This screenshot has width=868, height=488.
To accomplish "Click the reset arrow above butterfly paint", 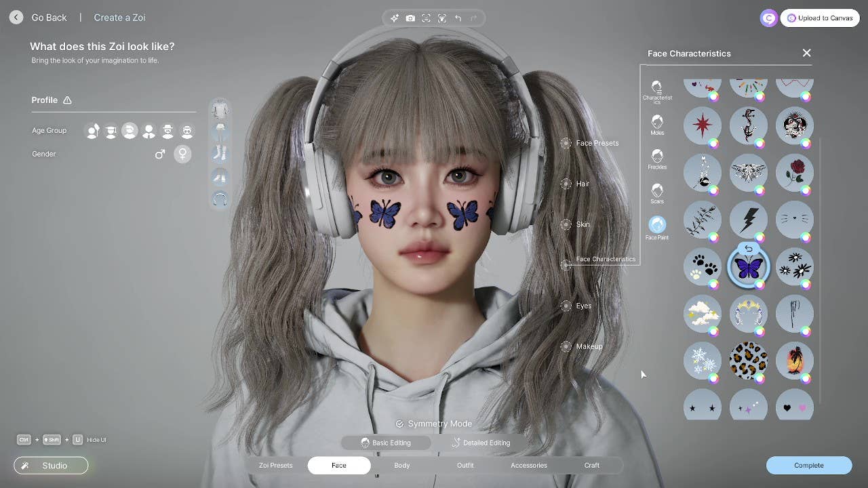I will coord(749,249).
